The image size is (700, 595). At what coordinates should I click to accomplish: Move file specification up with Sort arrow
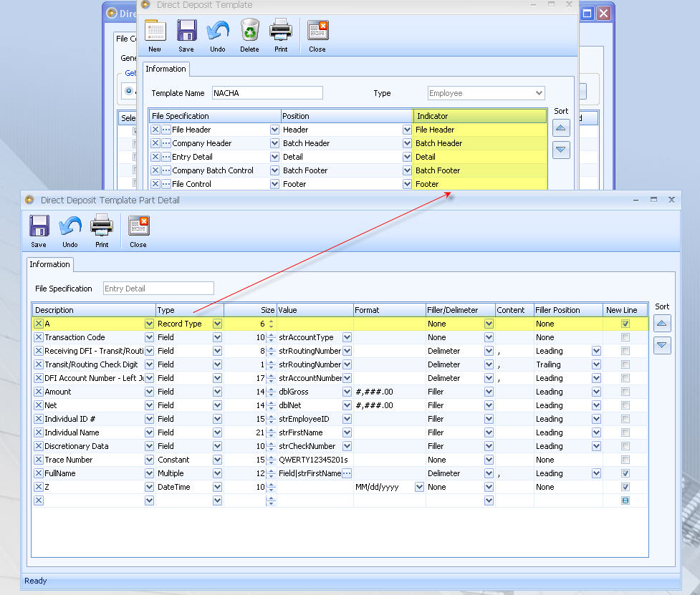pyautogui.click(x=561, y=128)
